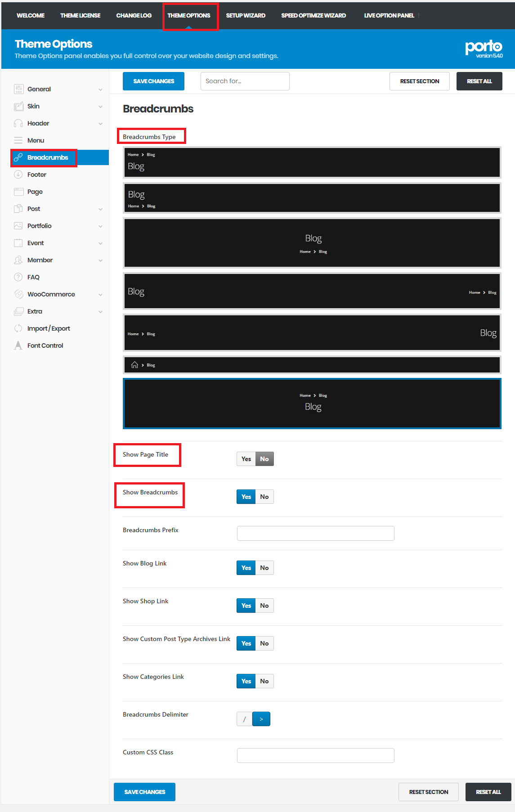
Task: Turn off Custom Post Type Archives Link
Action: 264,643
